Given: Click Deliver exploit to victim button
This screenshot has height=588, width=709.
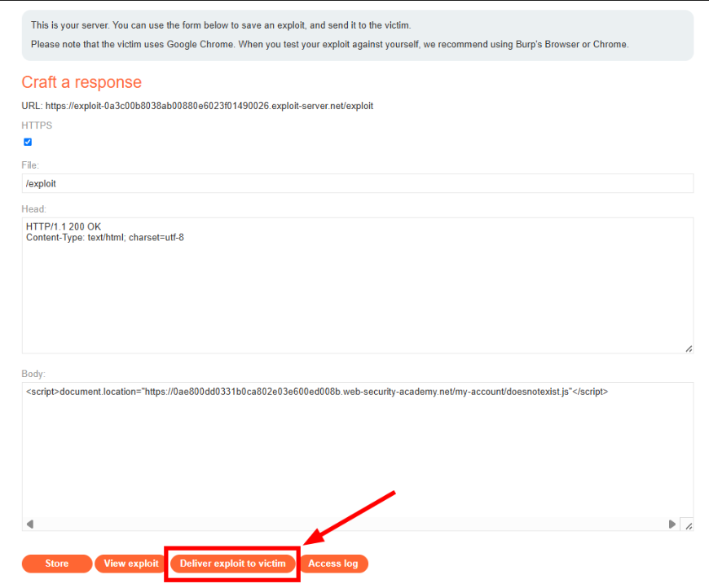Looking at the screenshot, I should point(233,564).
